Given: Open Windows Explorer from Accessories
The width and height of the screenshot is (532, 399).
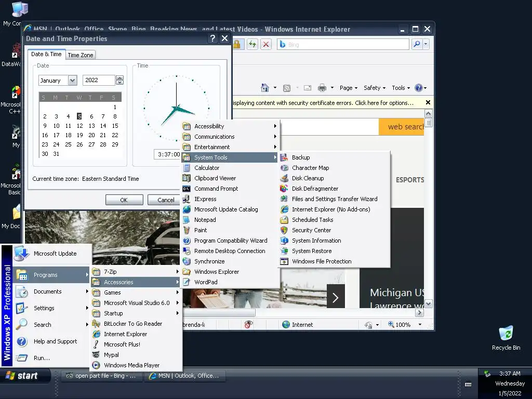Looking at the screenshot, I should (x=230, y=272).
